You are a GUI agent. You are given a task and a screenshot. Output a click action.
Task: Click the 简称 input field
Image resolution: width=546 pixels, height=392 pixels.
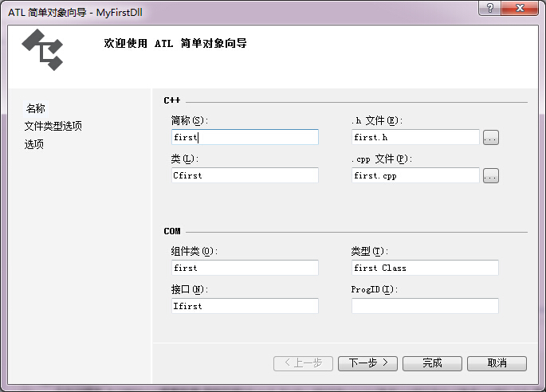[245, 137]
